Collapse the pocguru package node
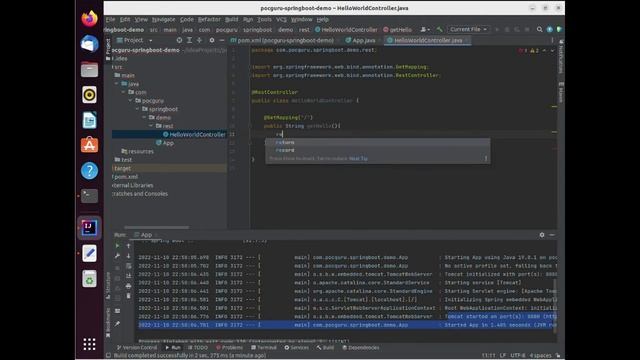 coord(131,100)
